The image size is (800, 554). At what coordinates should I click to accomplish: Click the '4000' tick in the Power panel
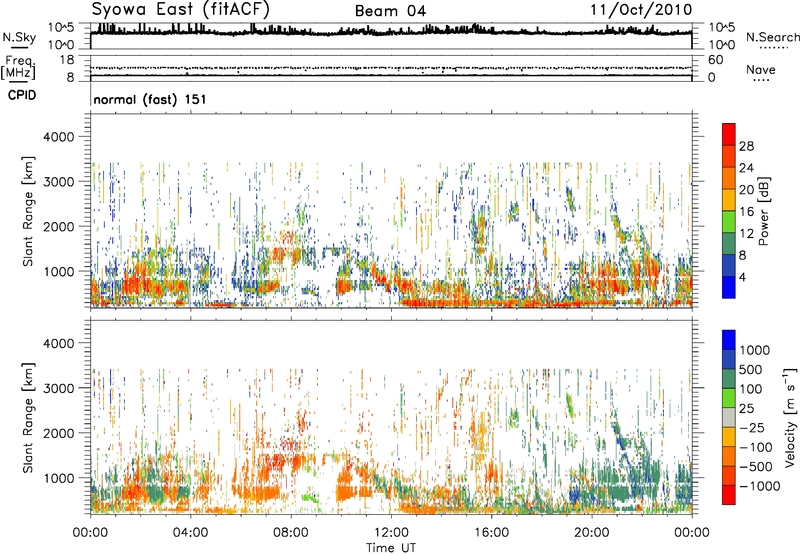coord(59,137)
